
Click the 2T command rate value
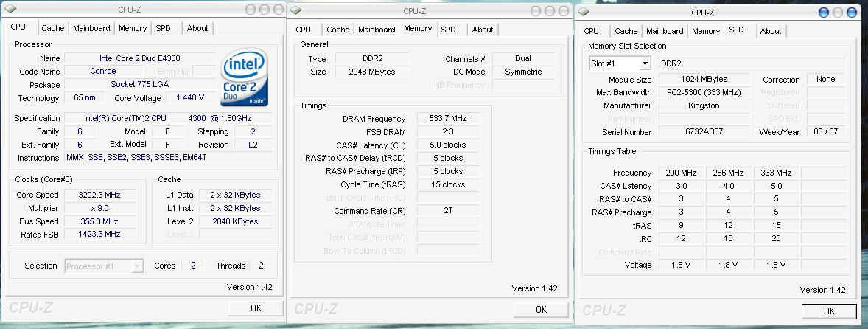(x=448, y=211)
